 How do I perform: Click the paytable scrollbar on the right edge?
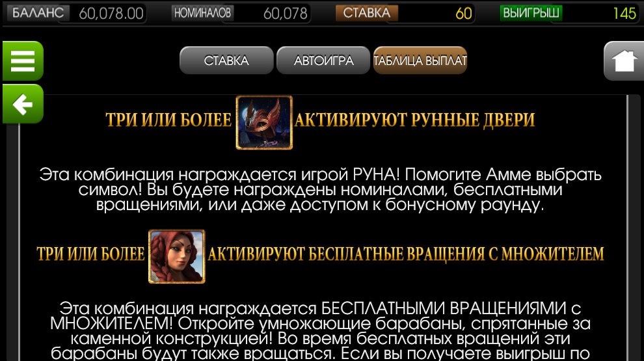[x=628, y=228]
